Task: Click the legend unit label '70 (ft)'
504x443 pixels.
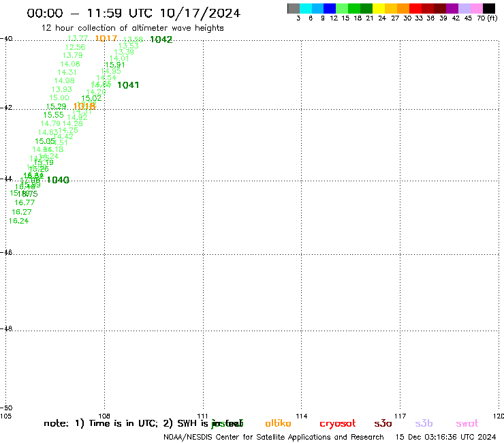Action: pyautogui.click(x=487, y=18)
